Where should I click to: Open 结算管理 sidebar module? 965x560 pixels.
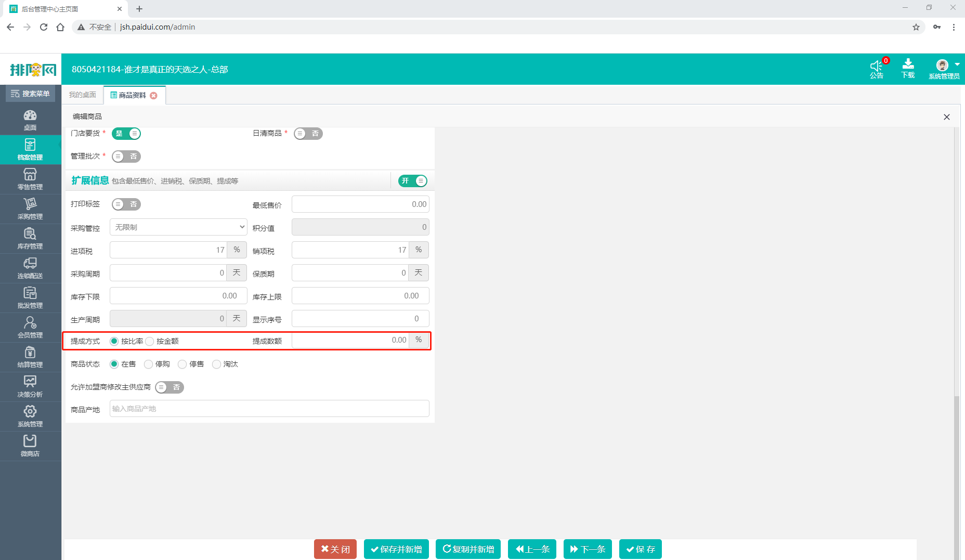[30, 357]
